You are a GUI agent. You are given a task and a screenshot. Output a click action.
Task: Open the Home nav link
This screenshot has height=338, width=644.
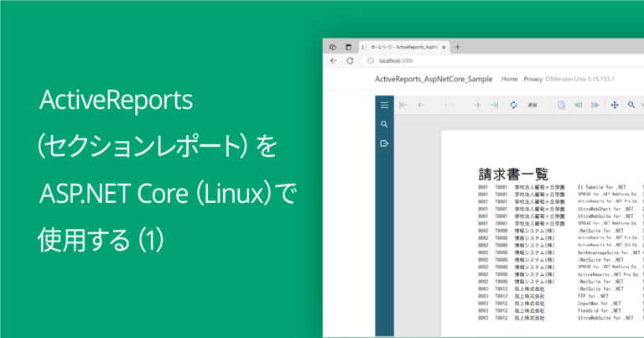(509, 79)
